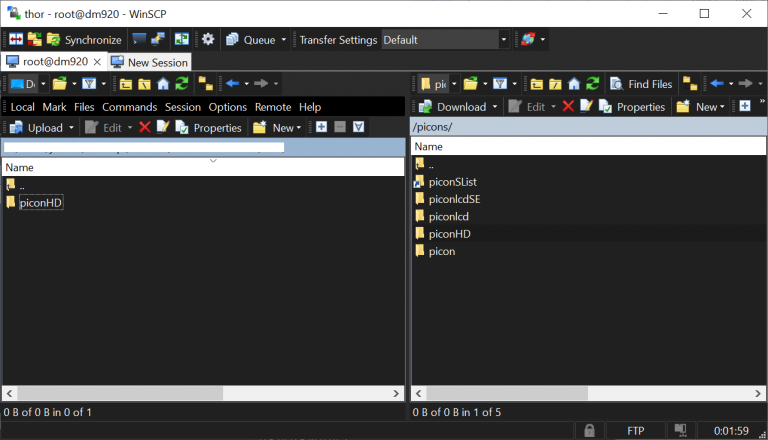This screenshot has width=768, height=440.
Task: Open the terminal console icon
Action: (x=139, y=40)
